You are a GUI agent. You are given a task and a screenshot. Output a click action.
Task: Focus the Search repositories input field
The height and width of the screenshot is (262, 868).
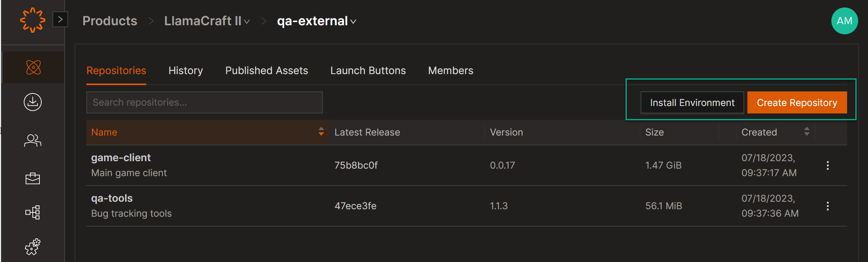pyautogui.click(x=204, y=102)
